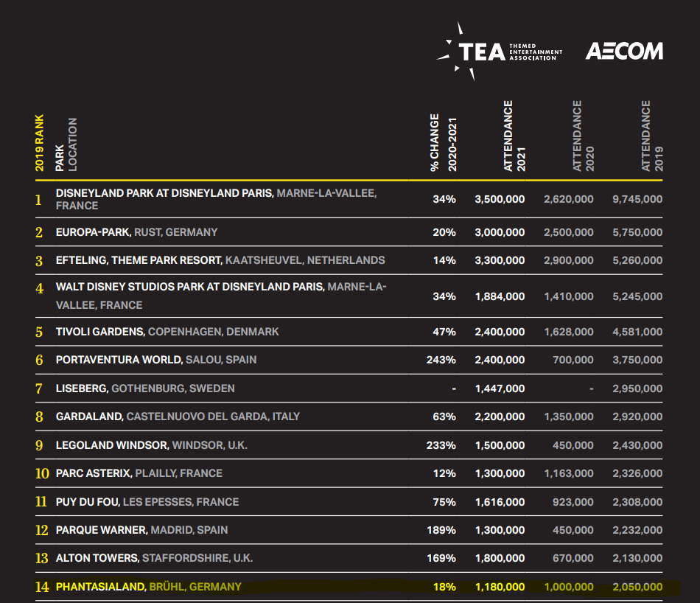This screenshot has height=603, width=700.
Task: Select the Disneyland Park at Disneyland Paris row
Action: tap(349, 199)
